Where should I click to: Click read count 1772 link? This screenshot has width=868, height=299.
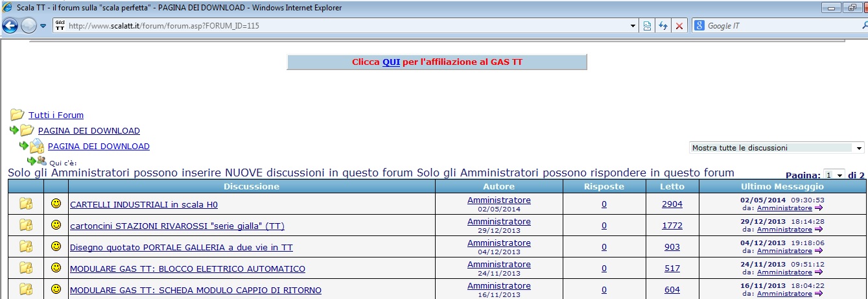(x=672, y=225)
